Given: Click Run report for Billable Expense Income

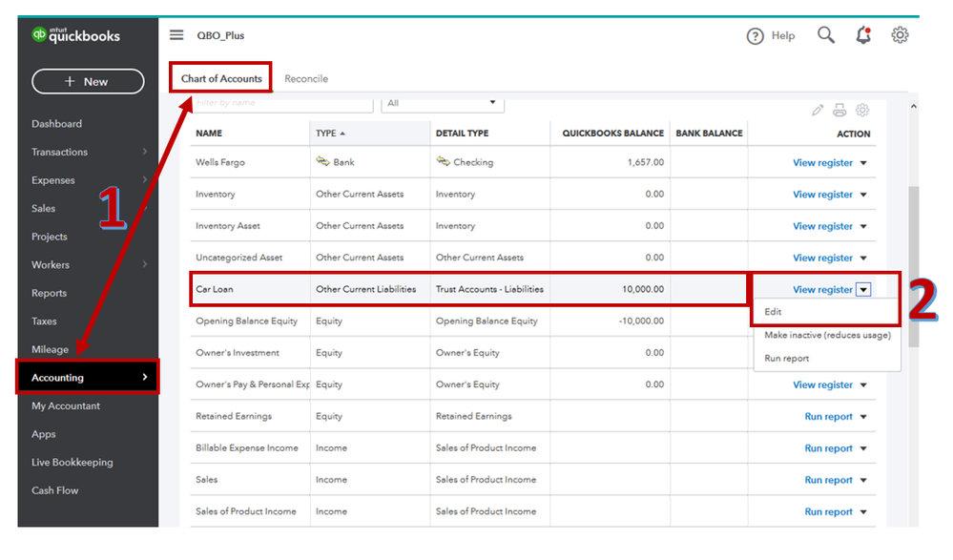Looking at the screenshot, I should pyautogui.click(x=828, y=448).
